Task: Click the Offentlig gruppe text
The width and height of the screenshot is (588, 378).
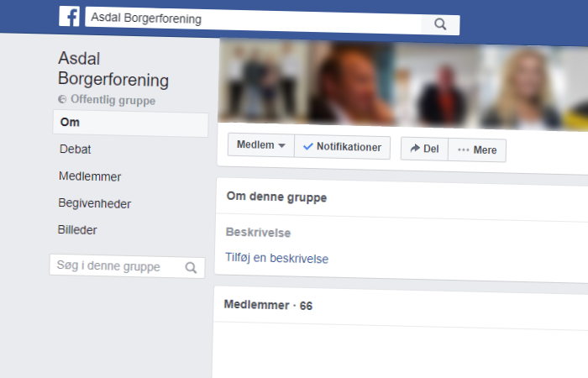Action: click(x=113, y=100)
